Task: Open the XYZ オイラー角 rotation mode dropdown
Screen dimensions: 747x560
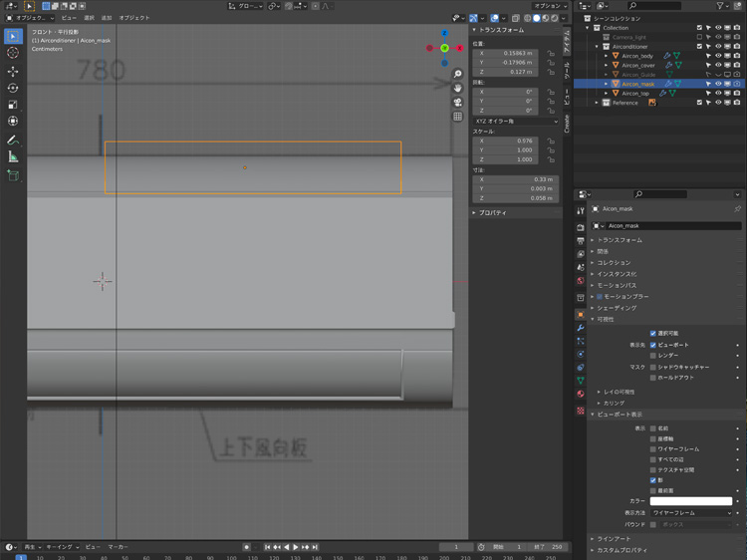Action: [x=515, y=122]
